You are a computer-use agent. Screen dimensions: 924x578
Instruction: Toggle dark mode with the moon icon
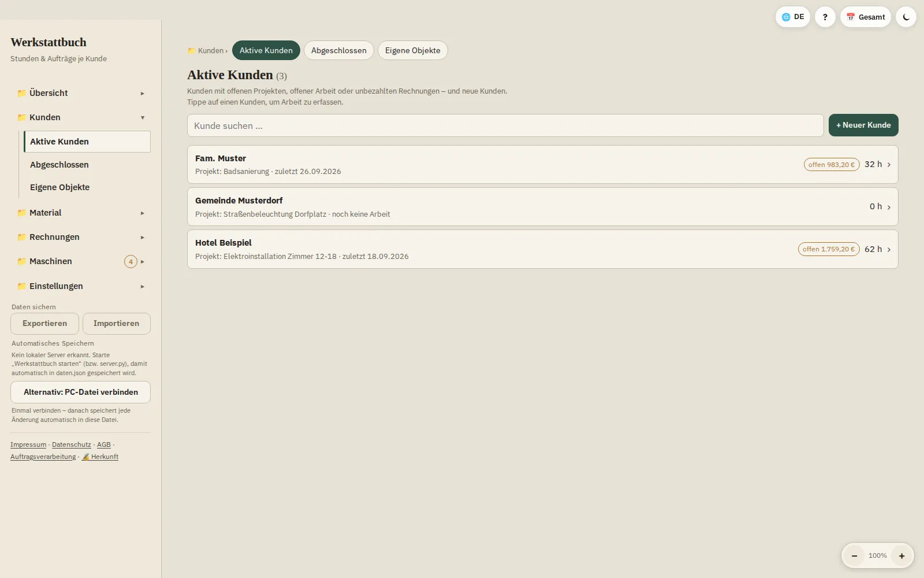[x=906, y=17]
